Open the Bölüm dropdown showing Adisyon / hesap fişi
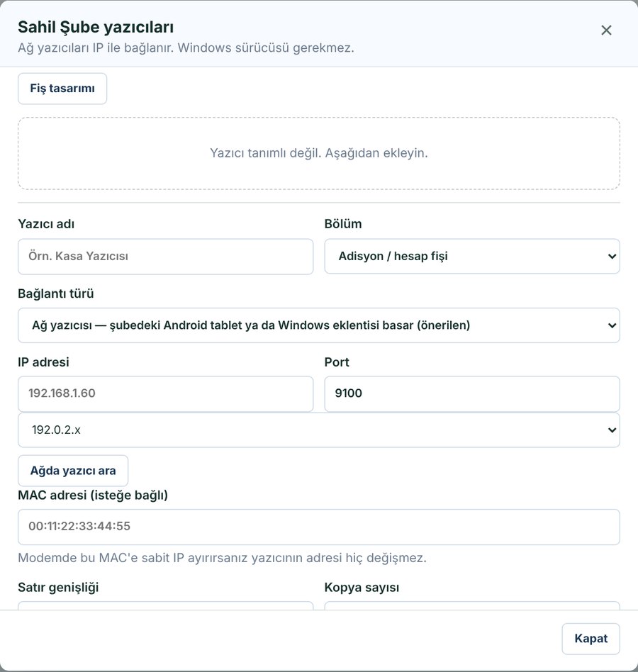Image resolution: width=638 pixels, height=672 pixels. [x=471, y=257]
